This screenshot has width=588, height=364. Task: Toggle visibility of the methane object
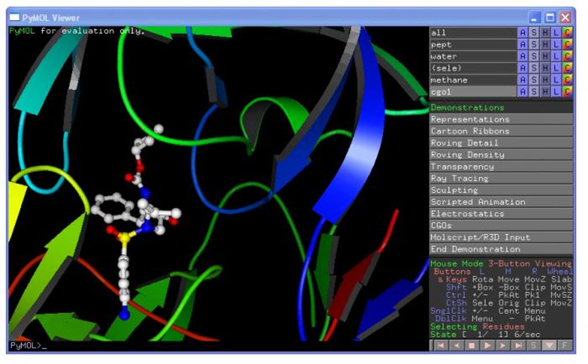click(473, 79)
